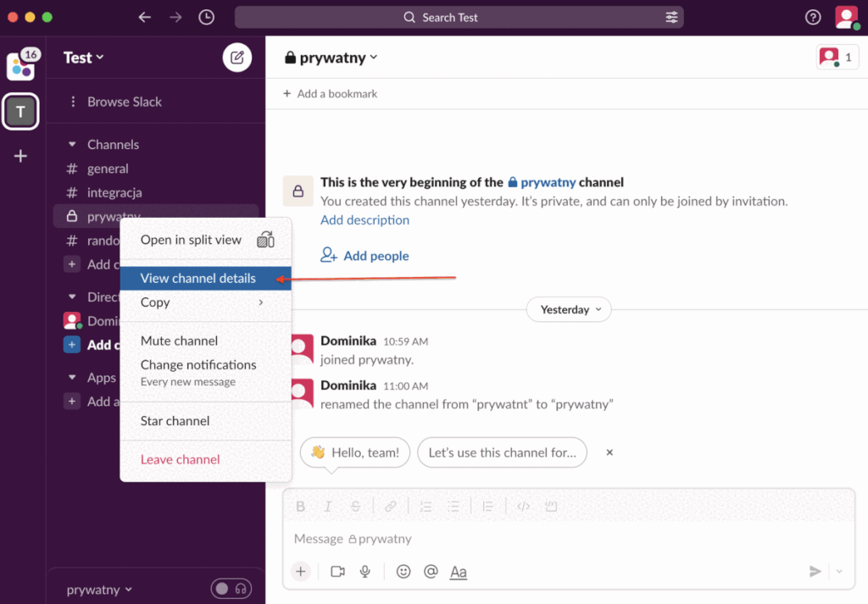
Task: Dismiss the suggested message chips
Action: [609, 452]
